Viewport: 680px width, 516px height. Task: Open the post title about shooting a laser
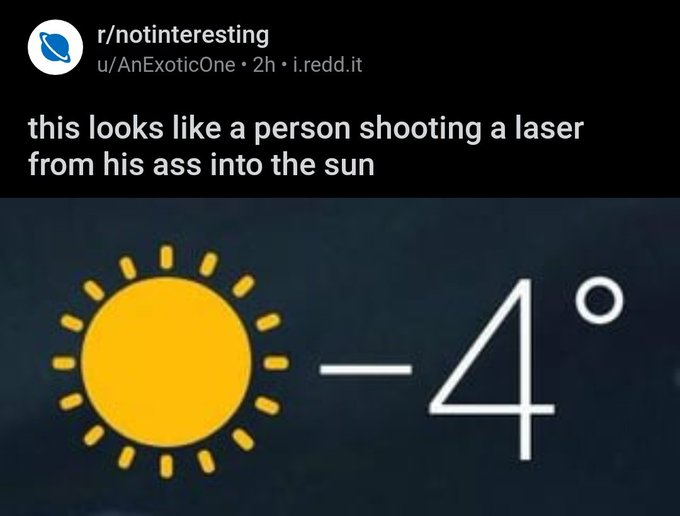306,147
